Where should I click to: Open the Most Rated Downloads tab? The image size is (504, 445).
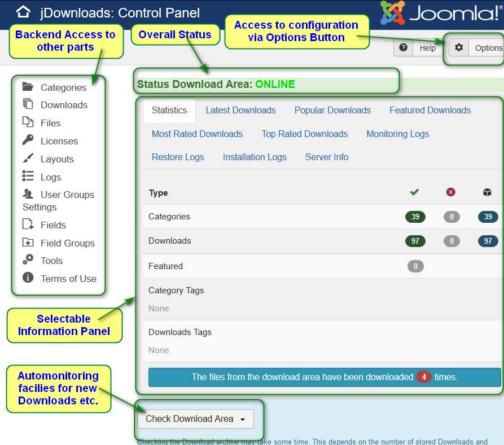(198, 134)
